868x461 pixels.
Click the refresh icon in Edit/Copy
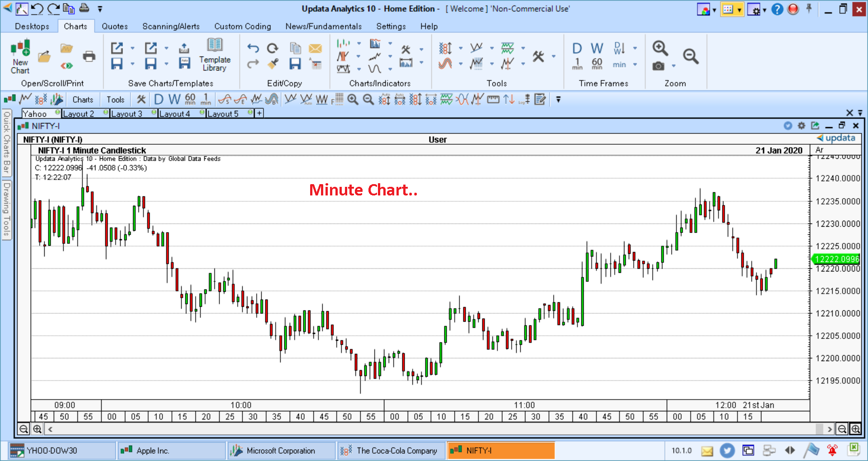[x=273, y=48]
